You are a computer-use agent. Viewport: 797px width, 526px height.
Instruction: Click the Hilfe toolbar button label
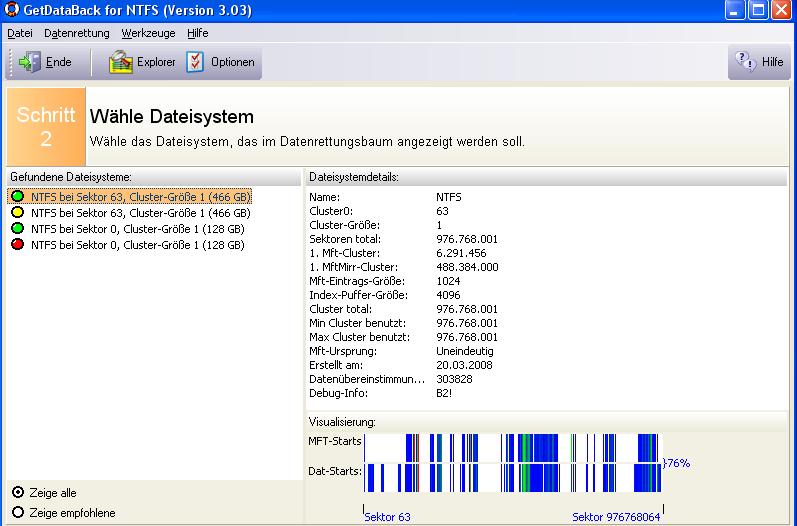pos(772,62)
